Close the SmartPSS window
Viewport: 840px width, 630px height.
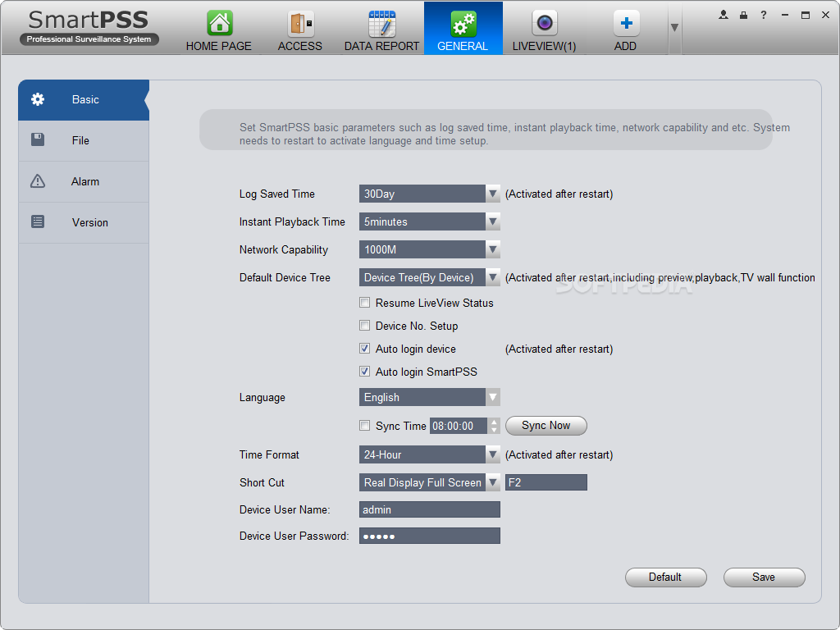(825, 15)
